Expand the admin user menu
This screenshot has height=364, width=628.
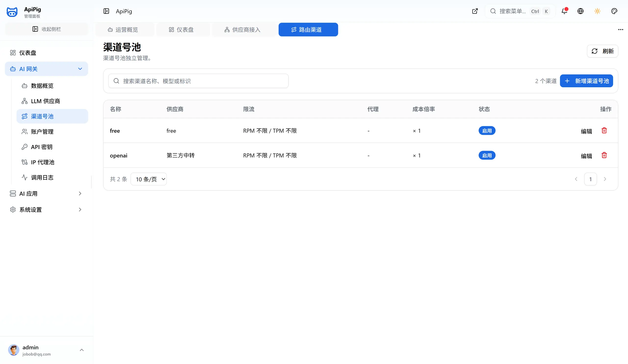coord(46,350)
